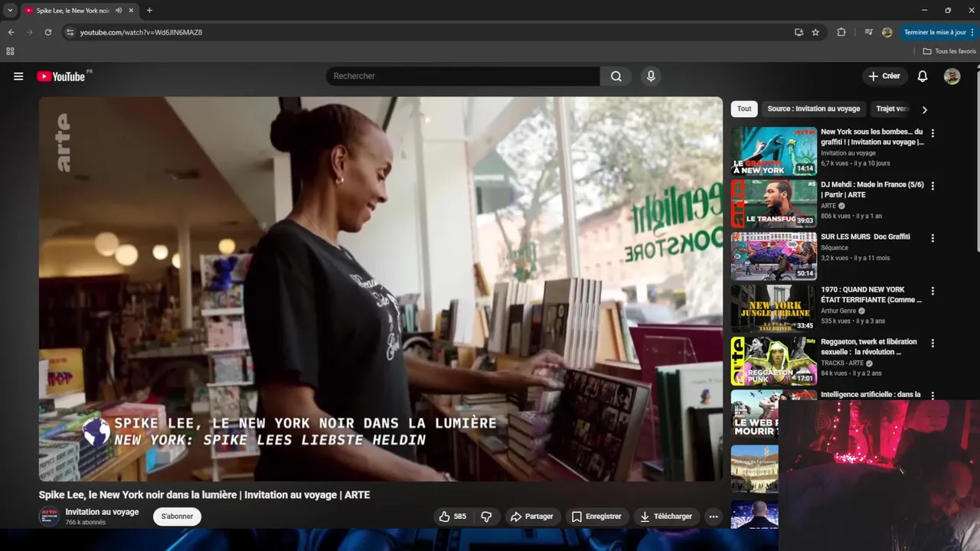
Task: Open options for 1970 Quand New York video
Action: [933, 291]
